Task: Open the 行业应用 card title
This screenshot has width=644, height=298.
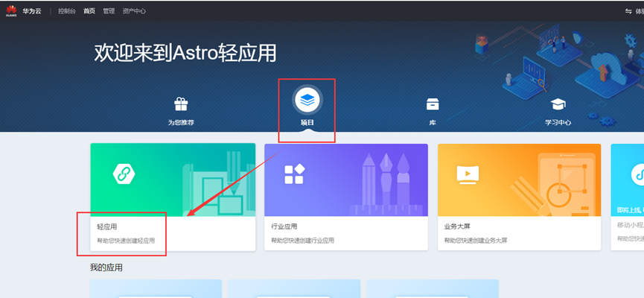Action: pyautogui.click(x=284, y=226)
